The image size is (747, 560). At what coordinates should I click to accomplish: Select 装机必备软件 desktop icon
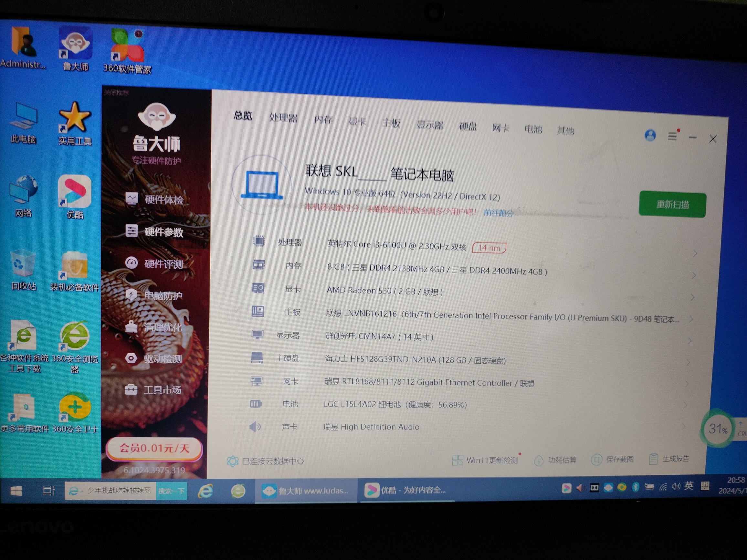tap(75, 271)
